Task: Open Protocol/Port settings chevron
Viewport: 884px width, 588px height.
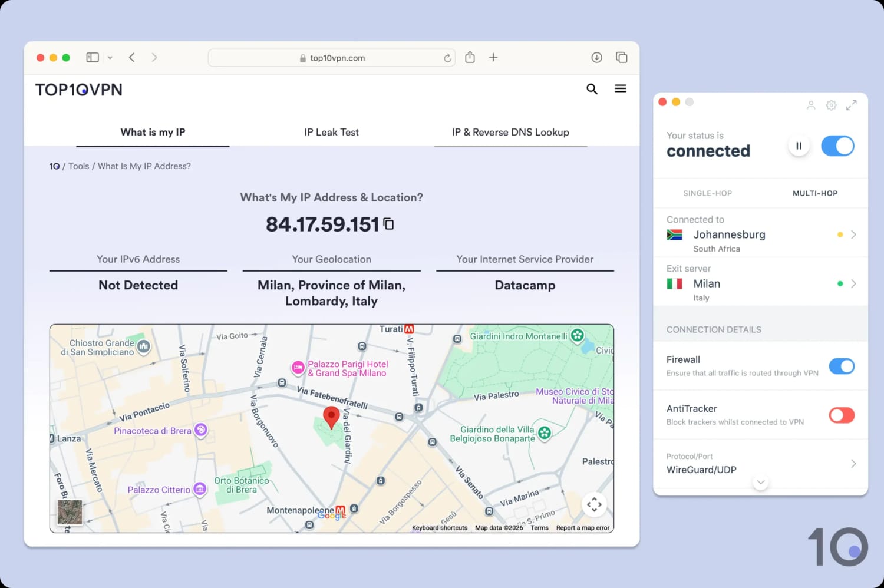Action: click(x=853, y=464)
